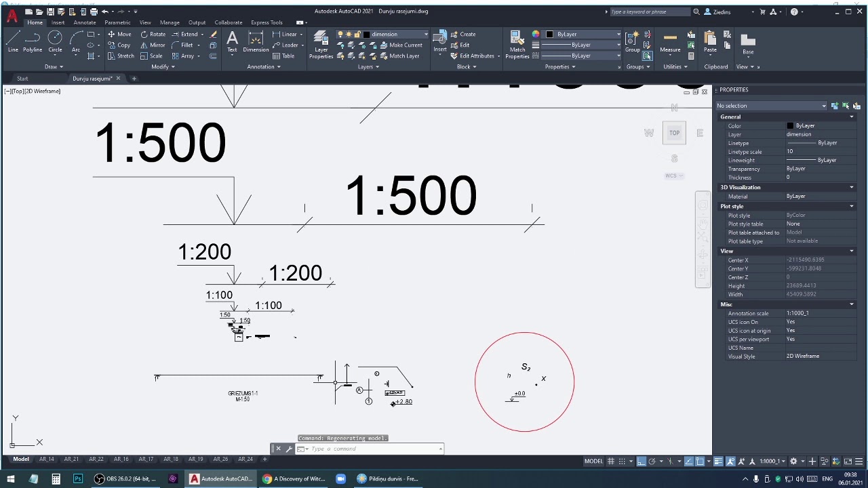
Task: Expand the Draw panel flyout
Action: click(x=54, y=66)
